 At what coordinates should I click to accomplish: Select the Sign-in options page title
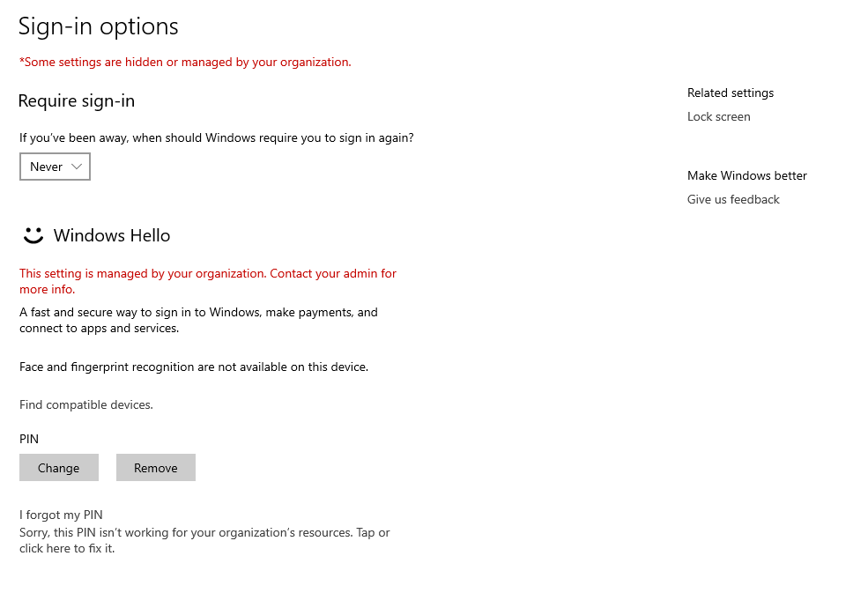pos(99,26)
